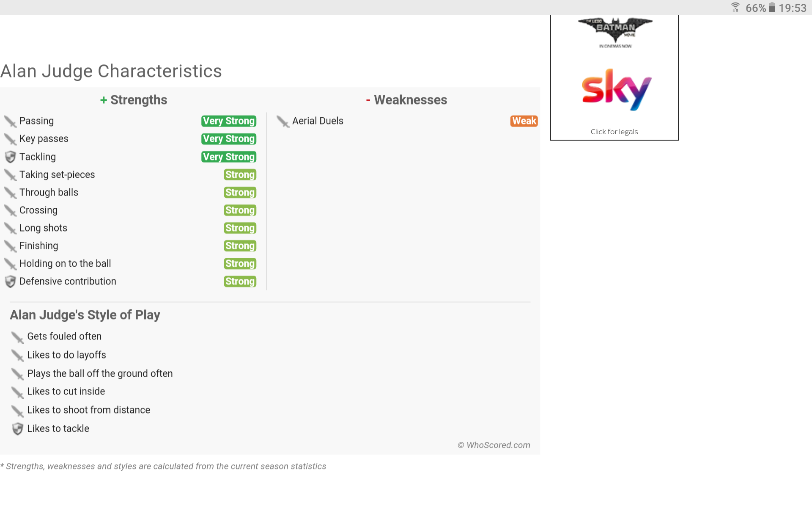The width and height of the screenshot is (812, 508).
Task: Click the Strong badge next to Finishing
Action: point(240,246)
